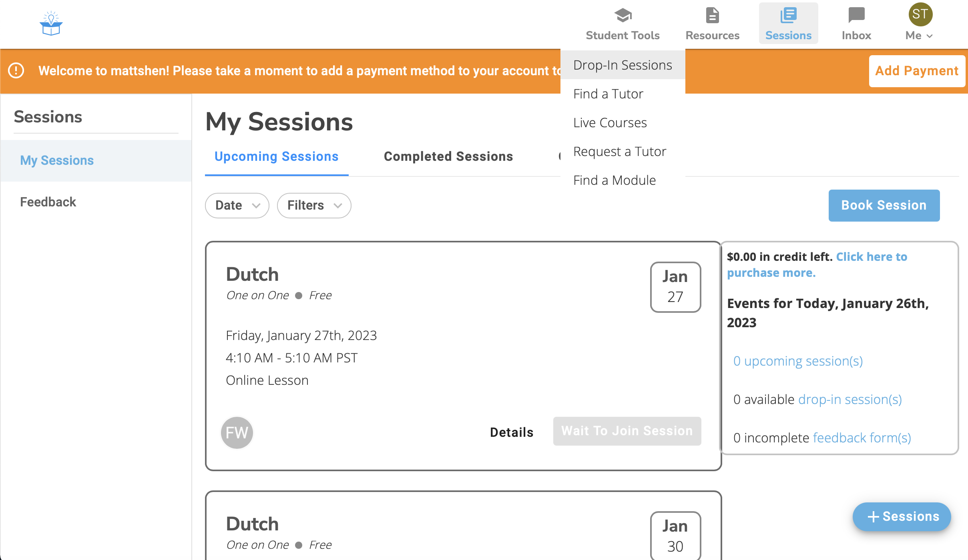Click the Book Session button

click(x=884, y=205)
